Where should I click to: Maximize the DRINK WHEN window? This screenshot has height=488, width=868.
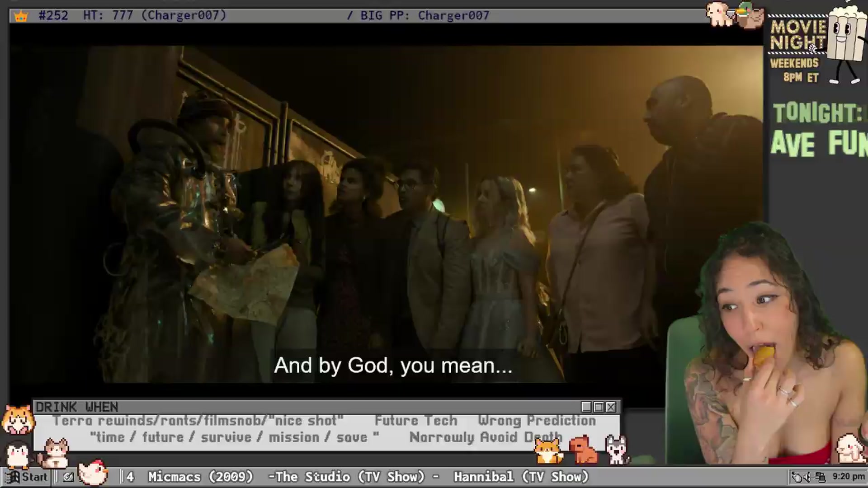[x=599, y=407]
